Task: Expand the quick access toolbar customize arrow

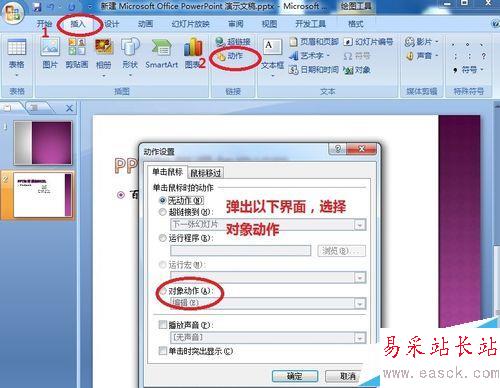Action: point(90,6)
